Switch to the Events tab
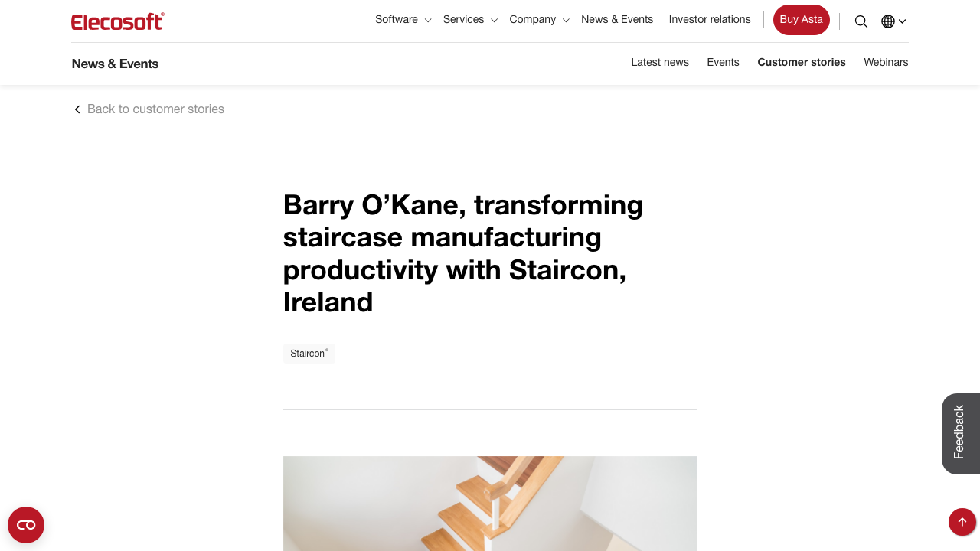 [723, 62]
